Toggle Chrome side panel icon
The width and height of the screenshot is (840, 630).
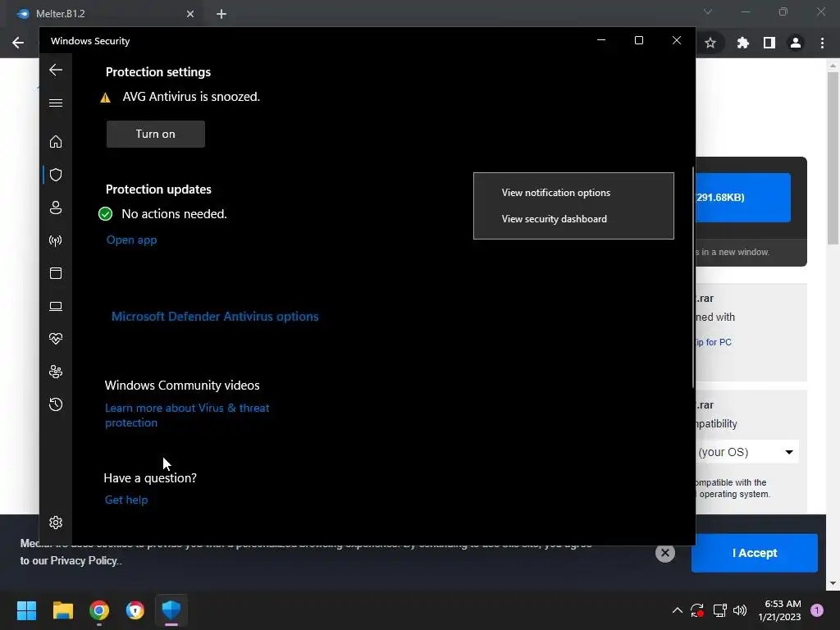click(x=769, y=43)
